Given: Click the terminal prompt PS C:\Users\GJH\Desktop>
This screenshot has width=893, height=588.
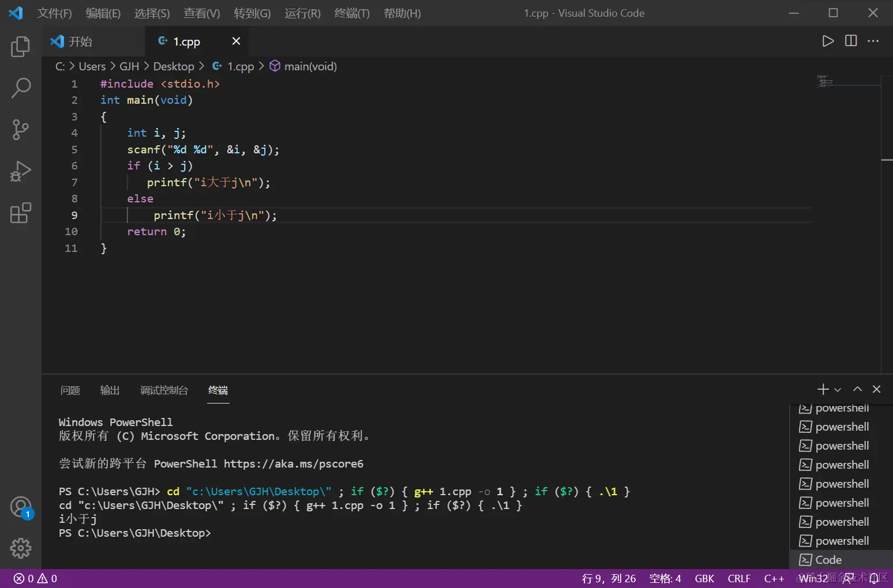Looking at the screenshot, I should click(x=135, y=533).
